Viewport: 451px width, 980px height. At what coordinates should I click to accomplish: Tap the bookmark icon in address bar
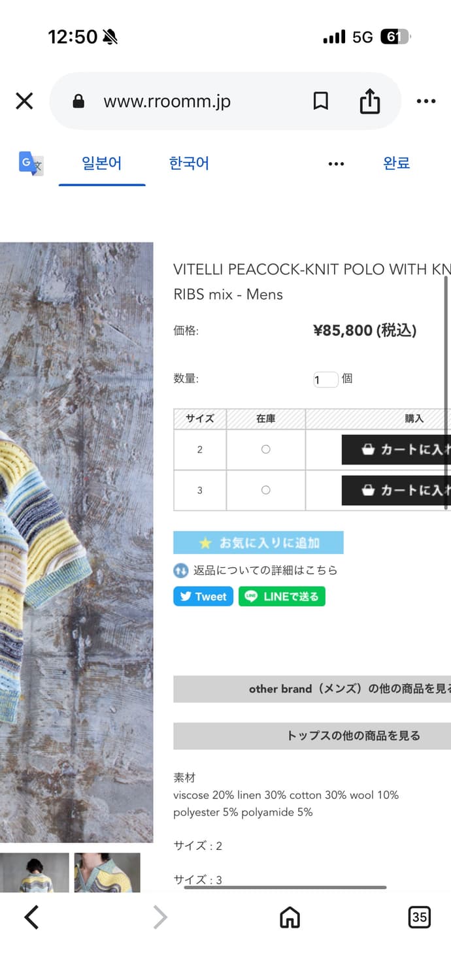coord(320,101)
